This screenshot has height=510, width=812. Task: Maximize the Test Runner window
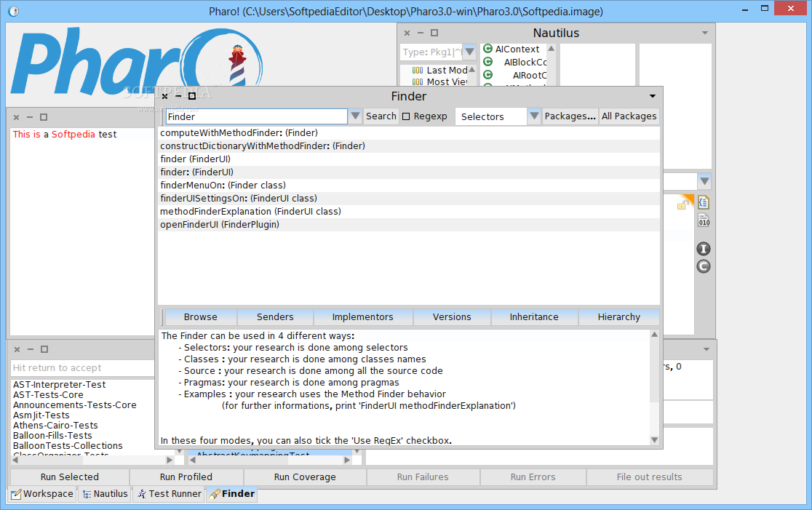point(44,349)
